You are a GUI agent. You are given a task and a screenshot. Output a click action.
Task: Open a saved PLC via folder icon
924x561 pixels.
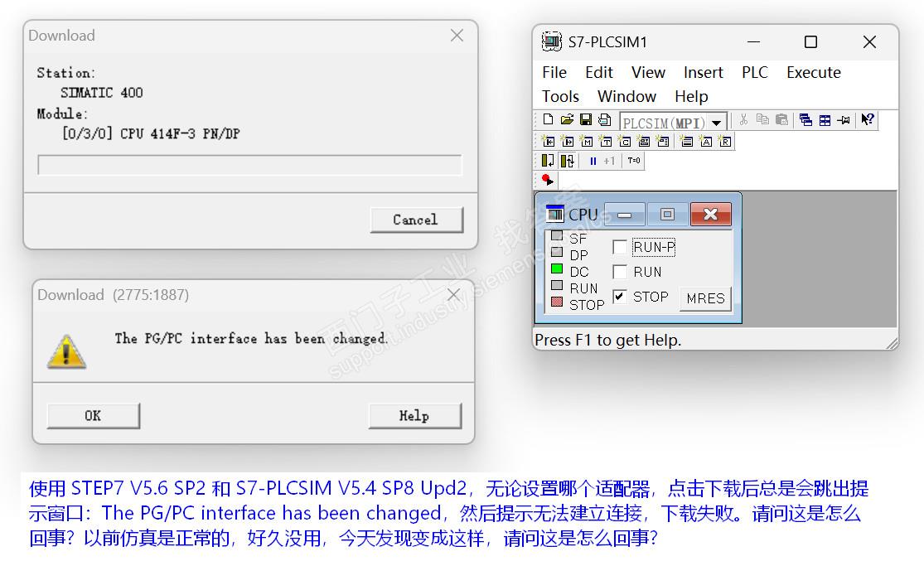click(x=567, y=119)
